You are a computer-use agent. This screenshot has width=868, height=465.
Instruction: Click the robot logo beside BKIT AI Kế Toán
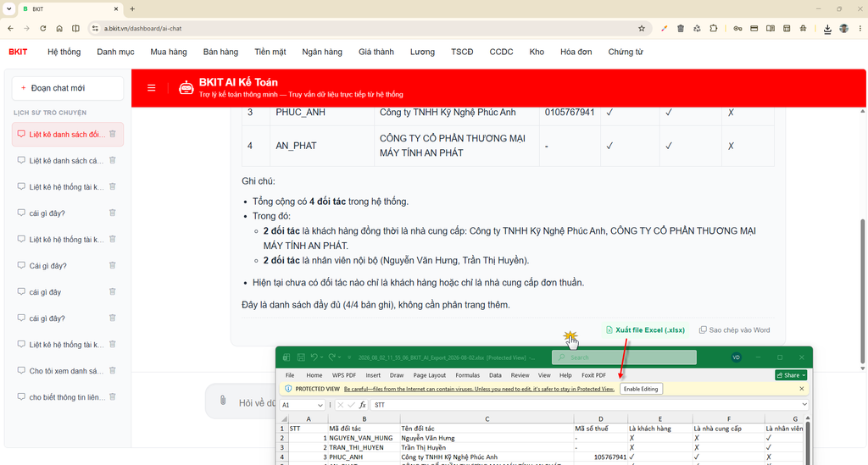click(186, 88)
